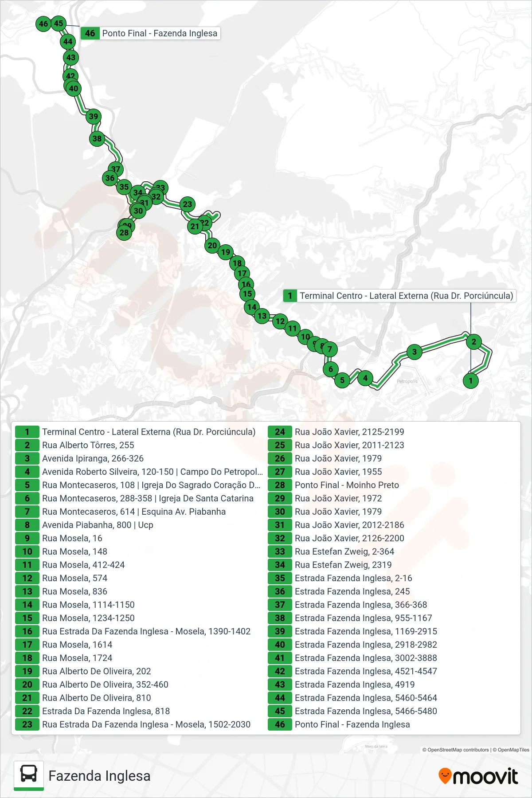Screen dimensions: 532x798
Task: Select stop marker 3 on the map
Action: (415, 352)
